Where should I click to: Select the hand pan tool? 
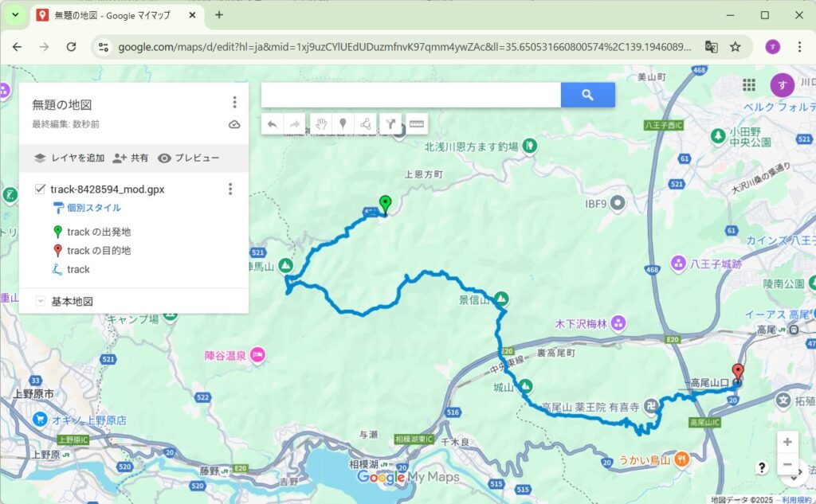320,123
